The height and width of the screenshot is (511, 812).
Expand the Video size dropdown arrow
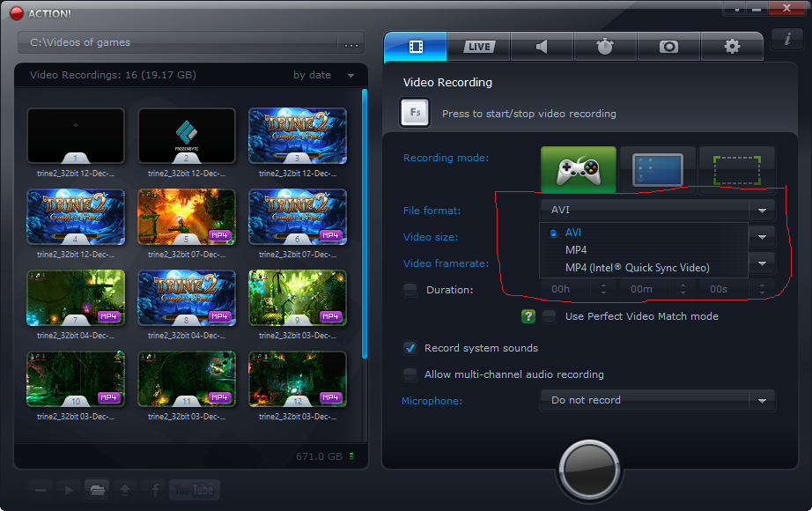762,237
